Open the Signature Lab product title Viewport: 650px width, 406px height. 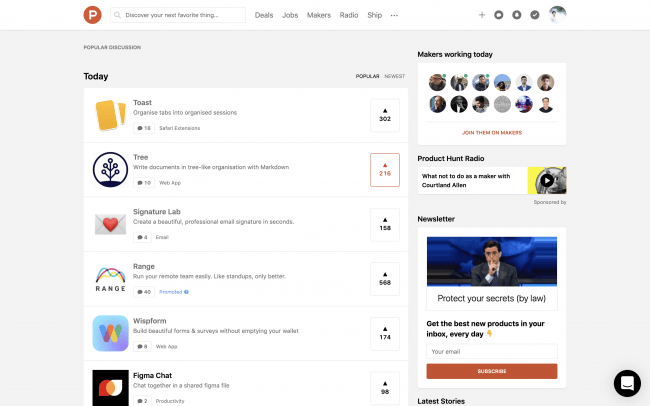coord(157,212)
